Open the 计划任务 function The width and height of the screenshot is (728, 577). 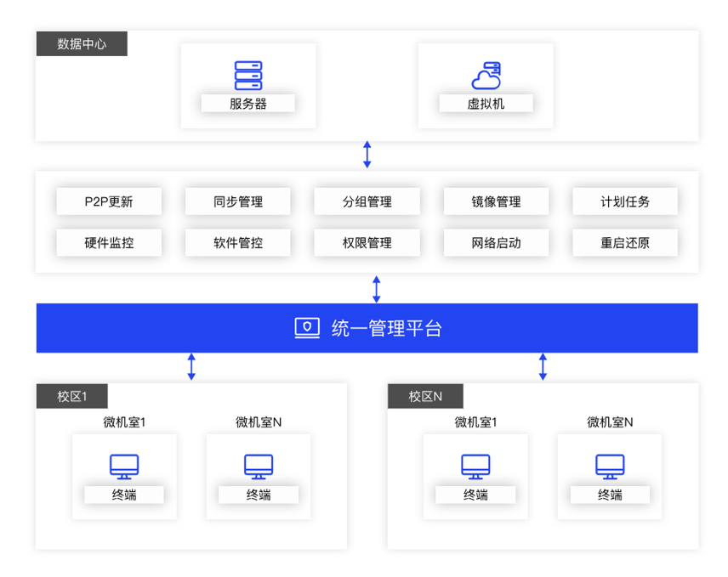[625, 201]
